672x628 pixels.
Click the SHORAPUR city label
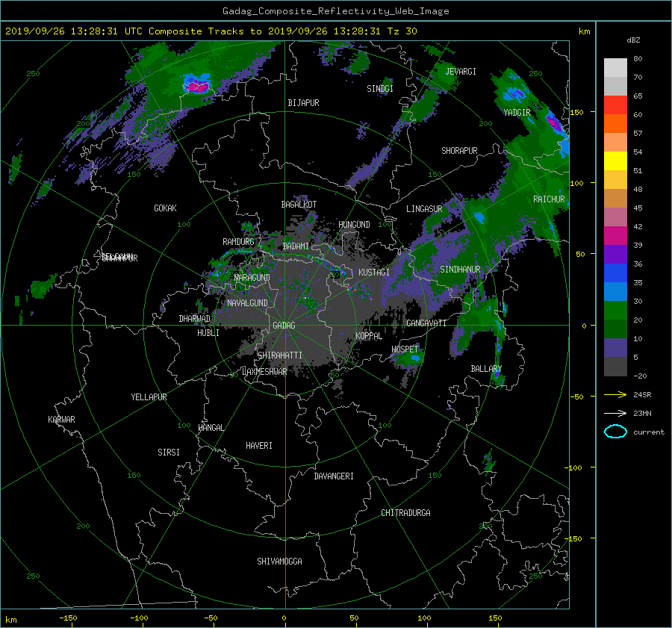(459, 151)
